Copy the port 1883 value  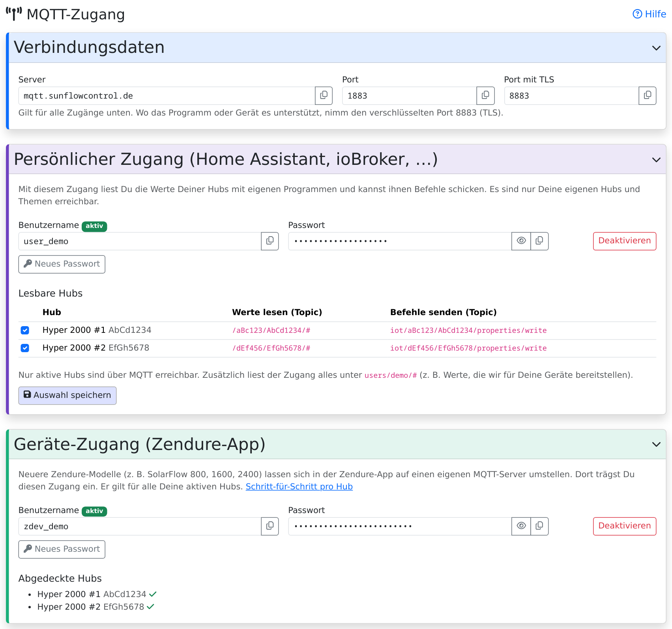click(x=485, y=95)
